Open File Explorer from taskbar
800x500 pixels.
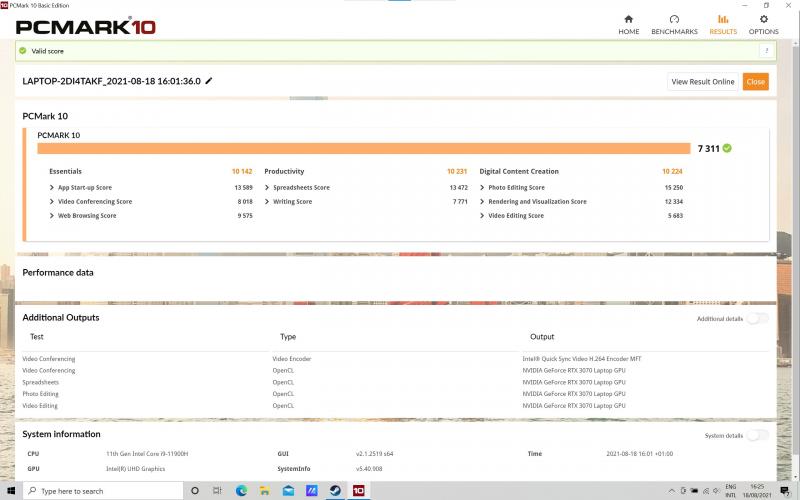point(264,490)
